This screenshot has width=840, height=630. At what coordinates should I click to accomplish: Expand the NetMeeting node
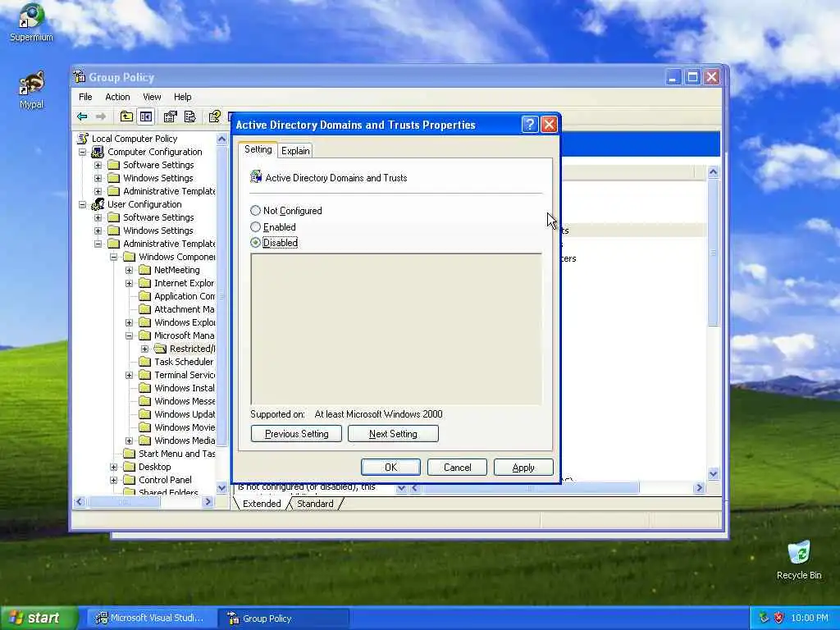click(x=129, y=270)
